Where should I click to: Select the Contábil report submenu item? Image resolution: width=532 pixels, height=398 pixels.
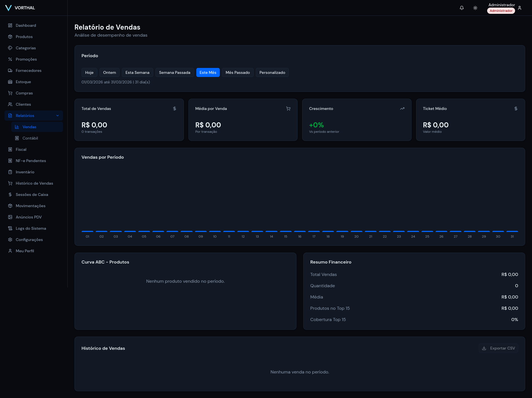pos(30,138)
